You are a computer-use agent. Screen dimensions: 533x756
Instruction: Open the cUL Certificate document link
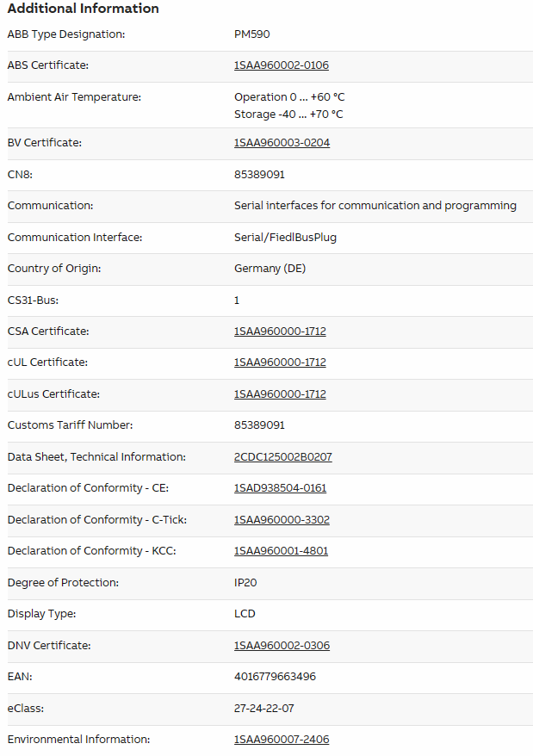[x=280, y=363]
